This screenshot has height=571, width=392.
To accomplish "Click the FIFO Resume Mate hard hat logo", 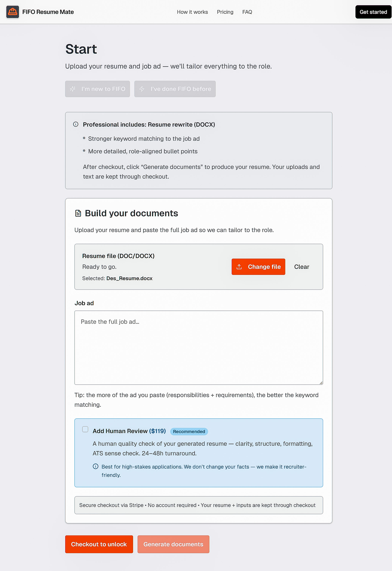I will pos(12,12).
